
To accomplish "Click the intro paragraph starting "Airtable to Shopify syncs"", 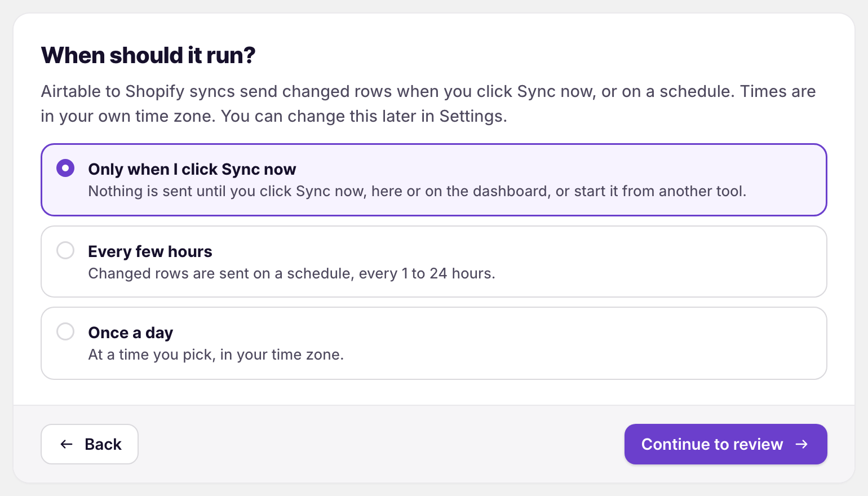I will click(x=428, y=104).
